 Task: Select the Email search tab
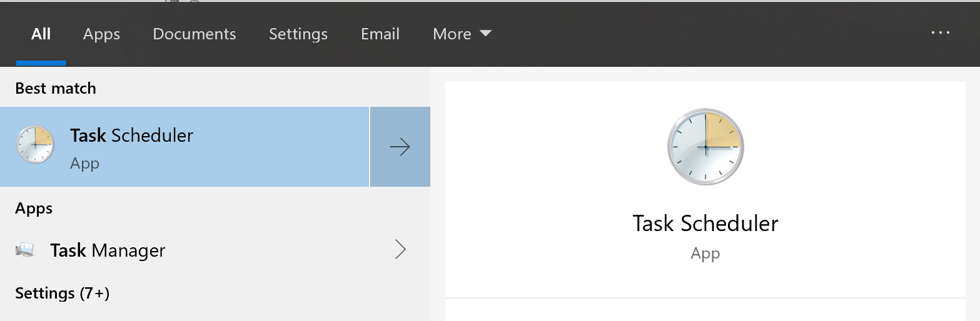pyautogui.click(x=380, y=34)
